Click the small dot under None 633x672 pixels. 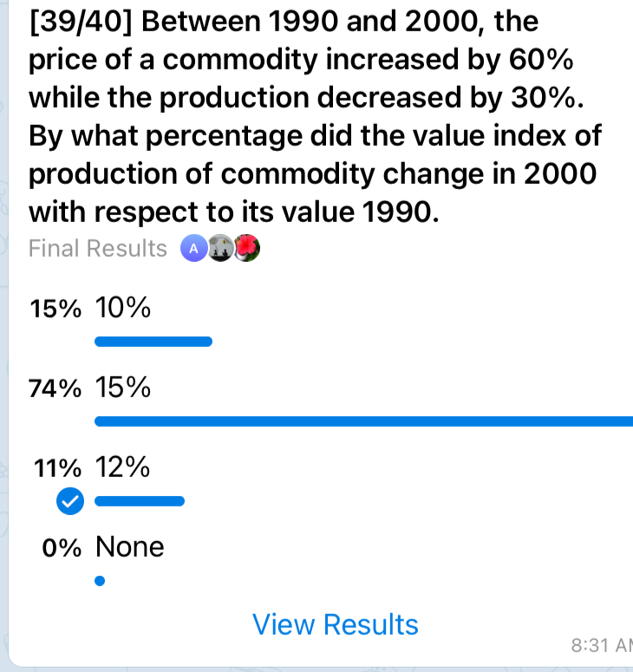[x=99, y=582]
